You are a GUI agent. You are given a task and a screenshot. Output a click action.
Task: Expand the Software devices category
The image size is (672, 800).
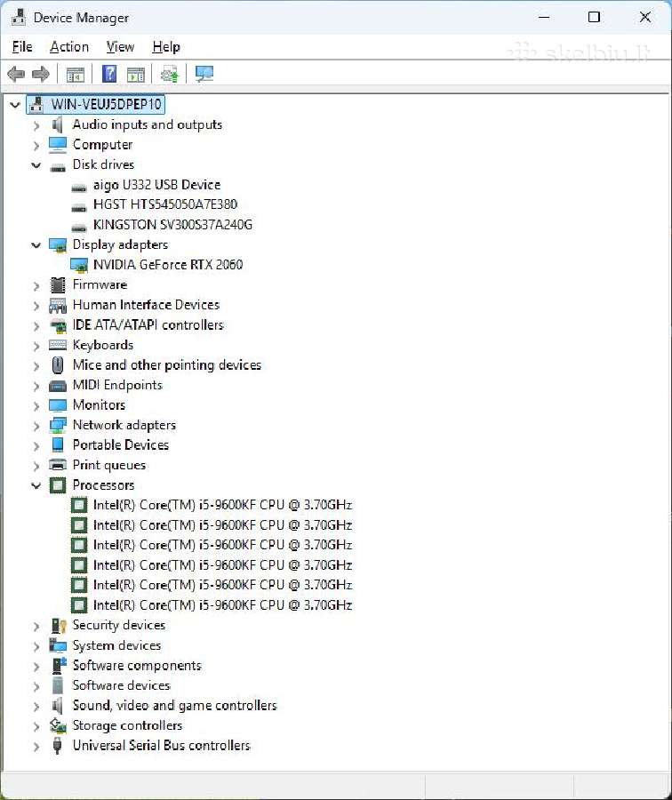tap(36, 687)
